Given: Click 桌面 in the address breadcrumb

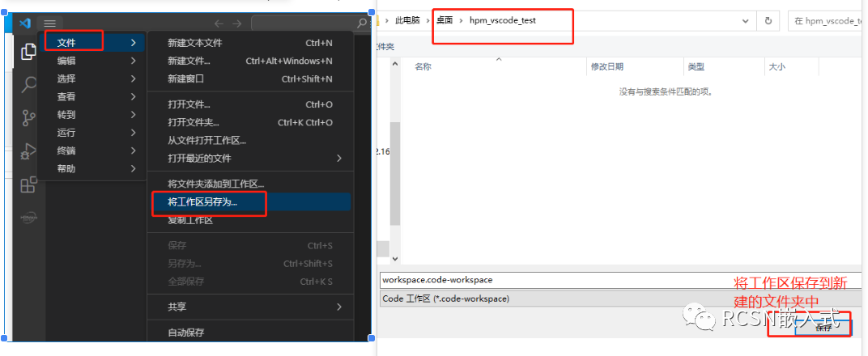Looking at the screenshot, I should (445, 20).
